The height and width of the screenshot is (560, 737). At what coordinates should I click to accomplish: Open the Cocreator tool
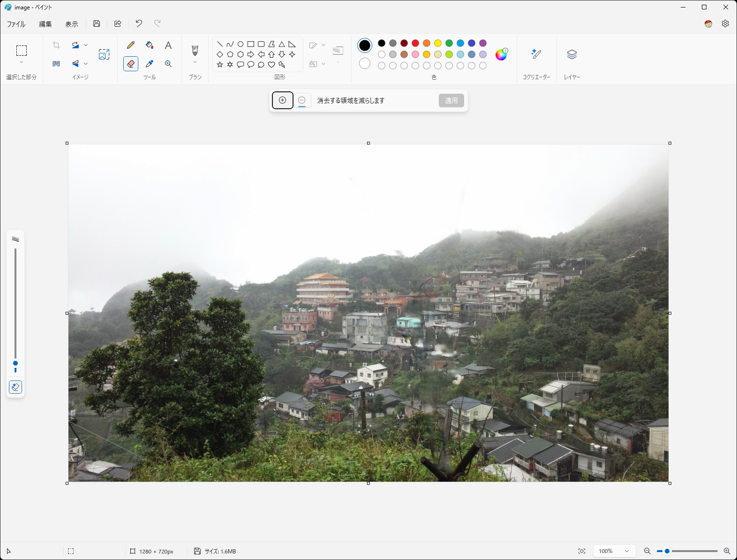536,54
